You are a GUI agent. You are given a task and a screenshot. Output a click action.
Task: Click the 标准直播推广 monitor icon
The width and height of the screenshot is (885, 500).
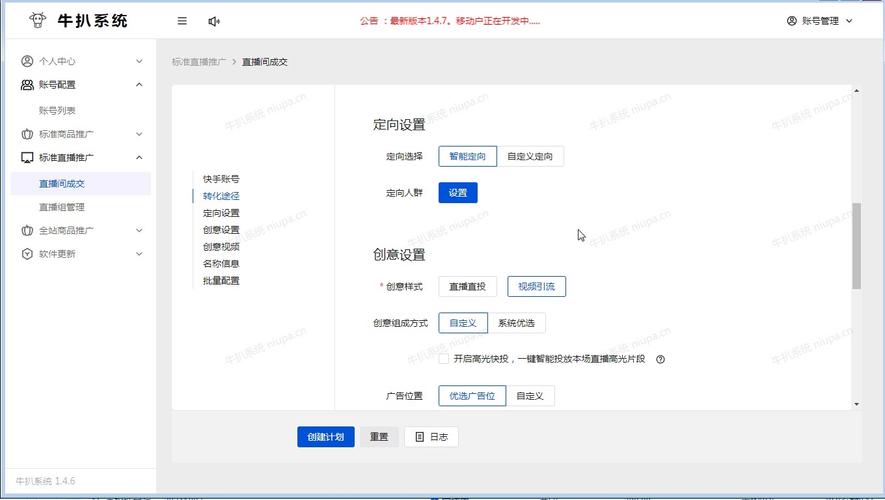27,157
